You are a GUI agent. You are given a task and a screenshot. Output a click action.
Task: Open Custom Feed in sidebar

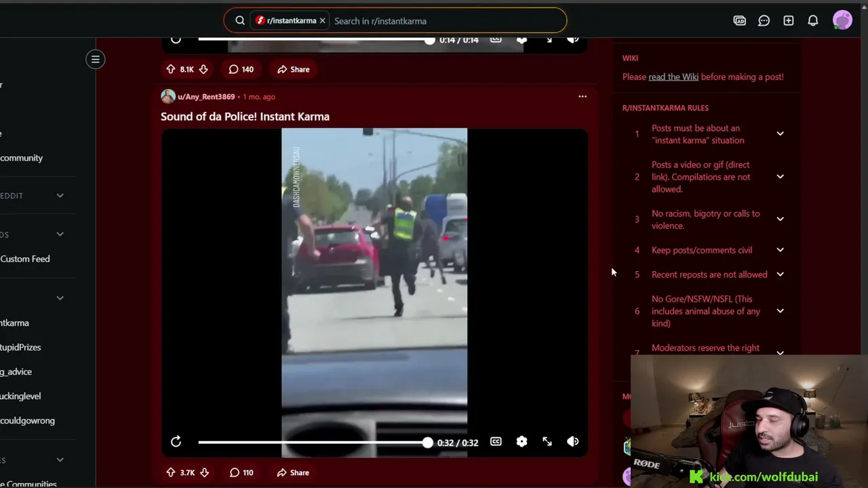25,259
